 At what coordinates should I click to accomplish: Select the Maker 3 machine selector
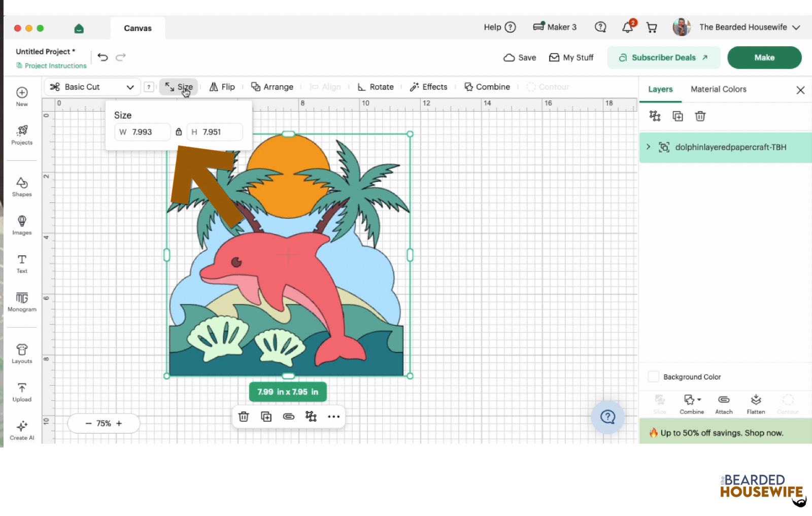click(555, 27)
